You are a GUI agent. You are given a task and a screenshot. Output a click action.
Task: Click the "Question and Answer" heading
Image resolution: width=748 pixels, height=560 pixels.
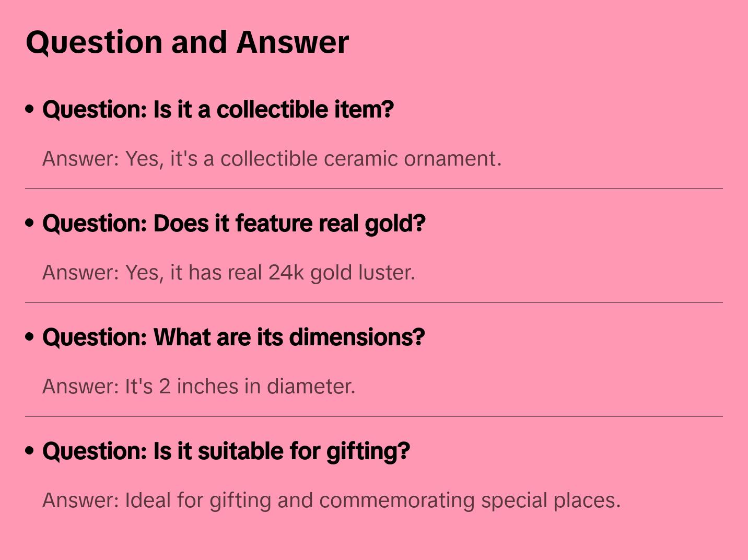tap(187, 42)
